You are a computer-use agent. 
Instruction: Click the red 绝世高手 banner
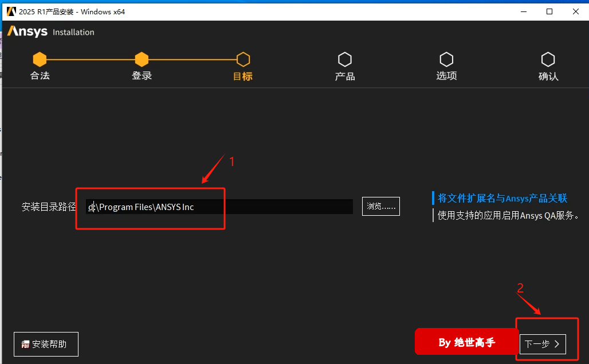(x=466, y=342)
